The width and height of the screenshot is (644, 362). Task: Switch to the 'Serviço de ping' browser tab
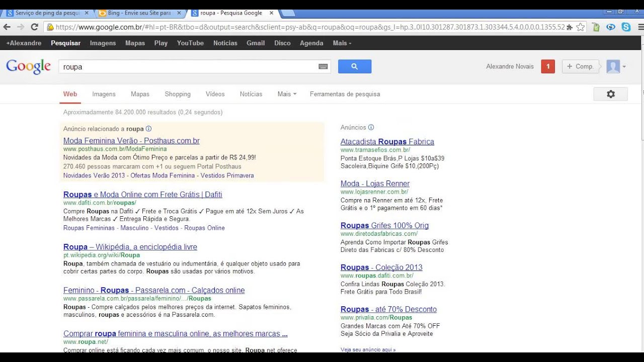pos(47,13)
